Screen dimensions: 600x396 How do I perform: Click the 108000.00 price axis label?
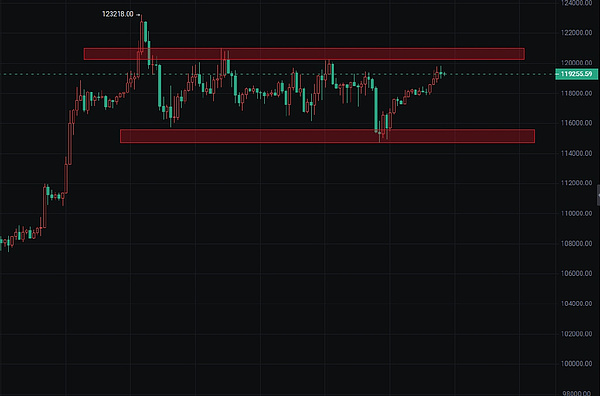point(576,243)
